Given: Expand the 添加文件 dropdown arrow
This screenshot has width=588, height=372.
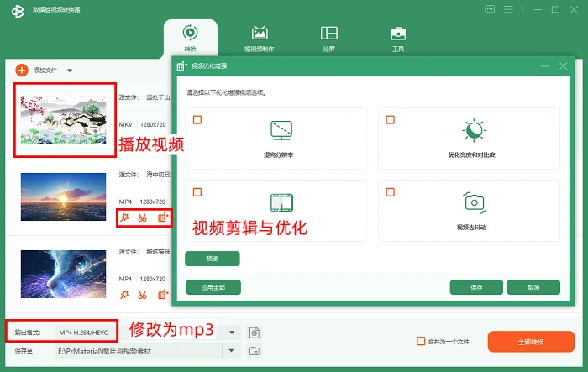Looking at the screenshot, I should pyautogui.click(x=70, y=71).
